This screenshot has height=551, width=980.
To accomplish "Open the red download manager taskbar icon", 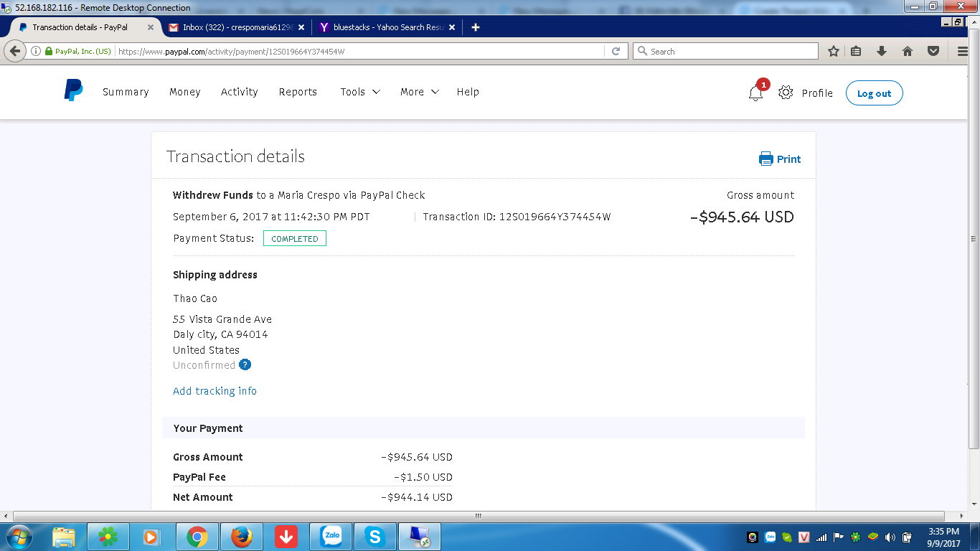I will (x=286, y=537).
